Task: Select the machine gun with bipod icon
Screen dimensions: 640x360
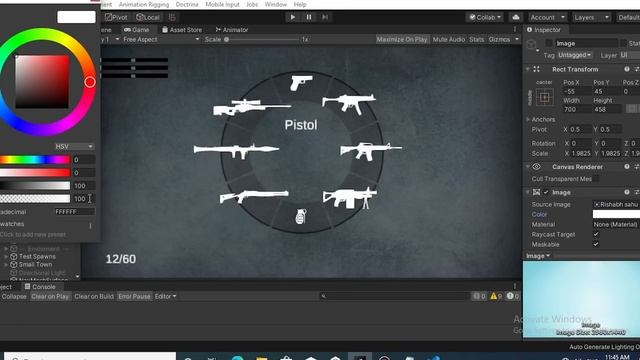Action: [x=349, y=198]
